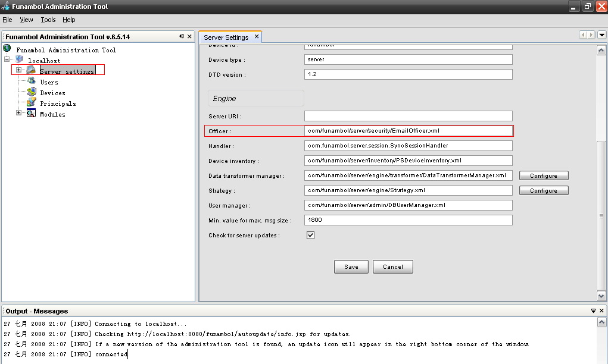Configure the Data transformer manager
The width and height of the screenshot is (608, 364).
click(x=544, y=176)
